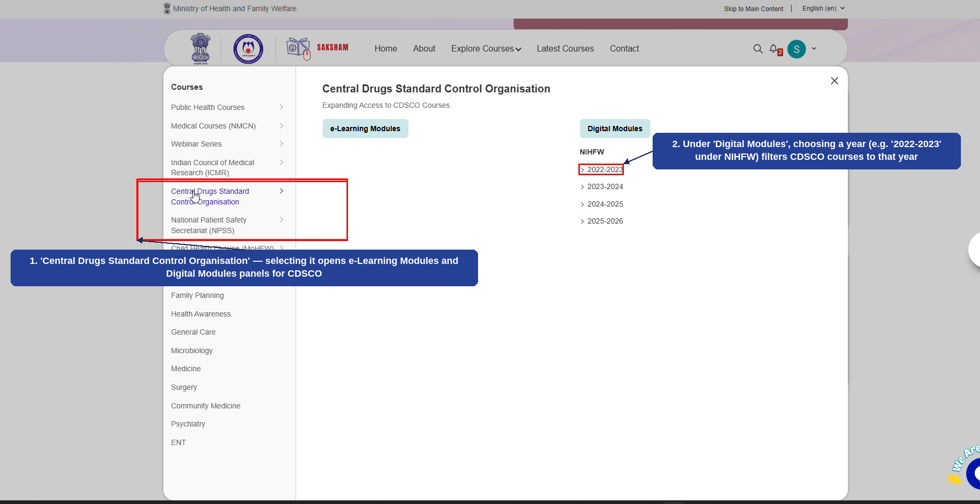Image resolution: width=980 pixels, height=504 pixels.
Task: Go to Home menu item
Action: 386,48
